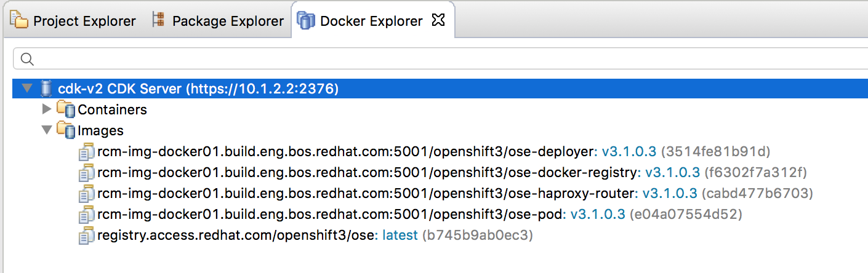Image resolution: width=868 pixels, height=273 pixels.
Task: Close the Docker Explorer tab
Action: click(x=438, y=21)
